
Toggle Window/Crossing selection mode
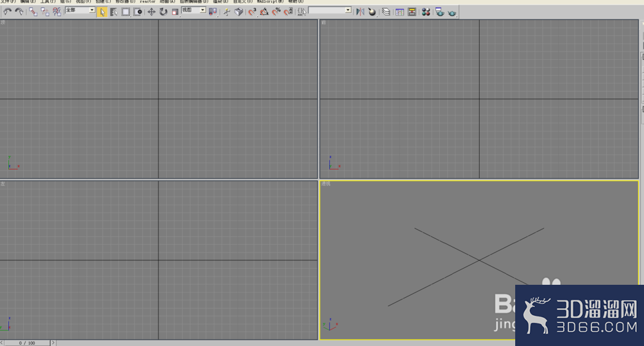(138, 12)
